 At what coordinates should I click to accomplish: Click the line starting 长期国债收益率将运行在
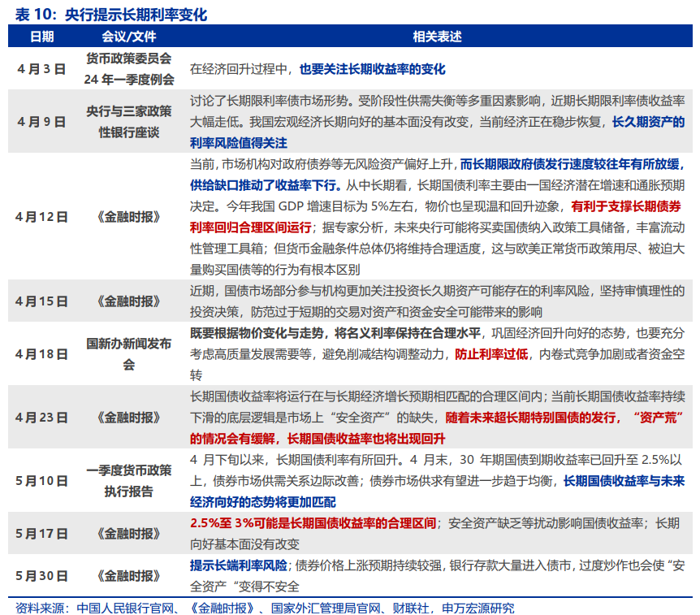(x=437, y=396)
